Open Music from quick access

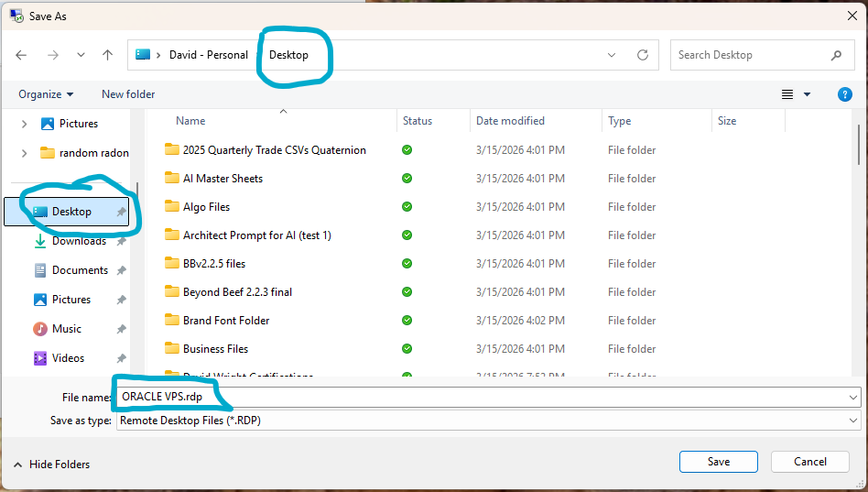(x=67, y=329)
